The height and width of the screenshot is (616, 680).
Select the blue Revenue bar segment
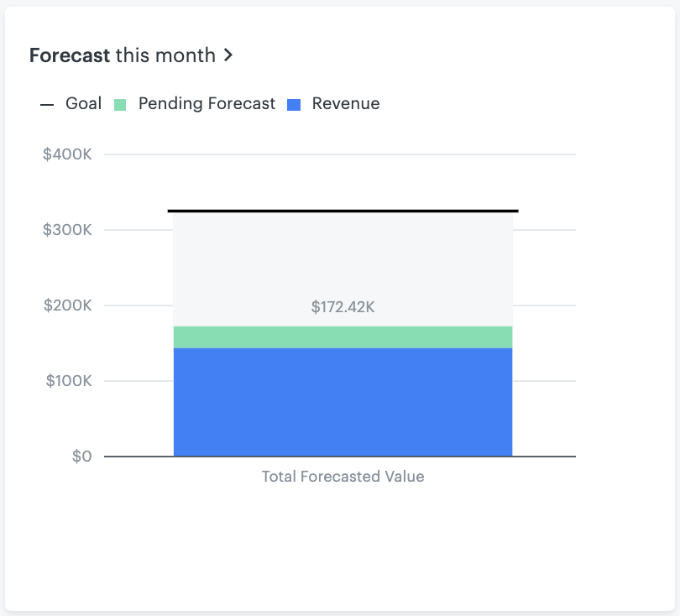tap(343, 402)
